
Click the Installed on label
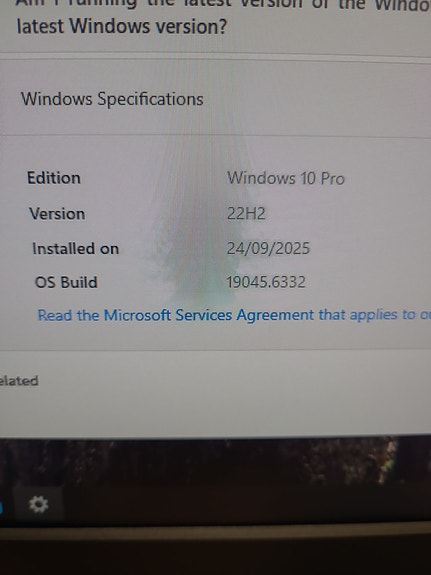click(x=76, y=249)
